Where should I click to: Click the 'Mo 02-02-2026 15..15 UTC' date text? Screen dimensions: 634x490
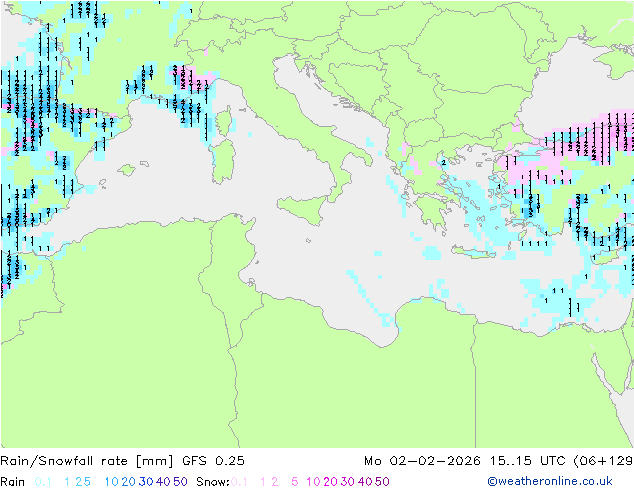[x=467, y=461]
